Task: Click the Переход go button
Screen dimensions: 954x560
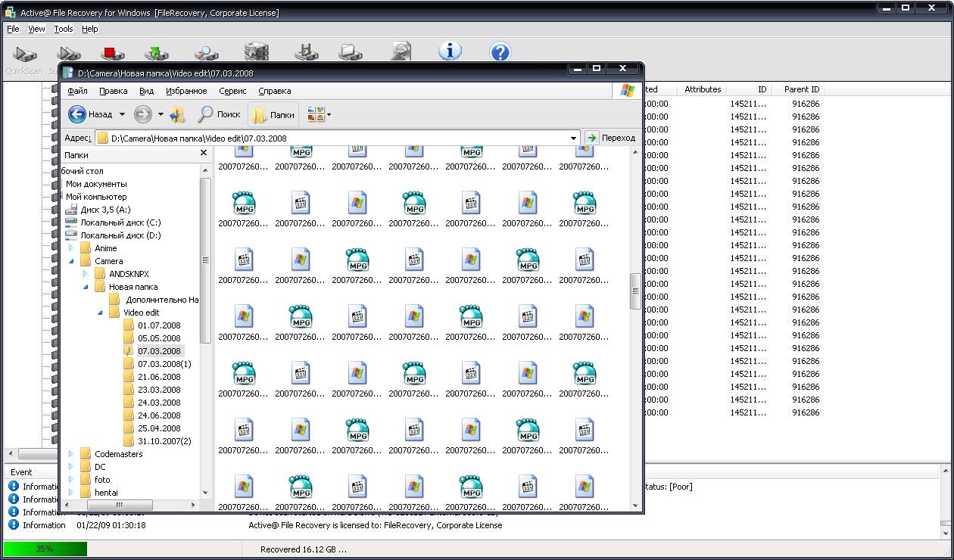Action: (611, 138)
